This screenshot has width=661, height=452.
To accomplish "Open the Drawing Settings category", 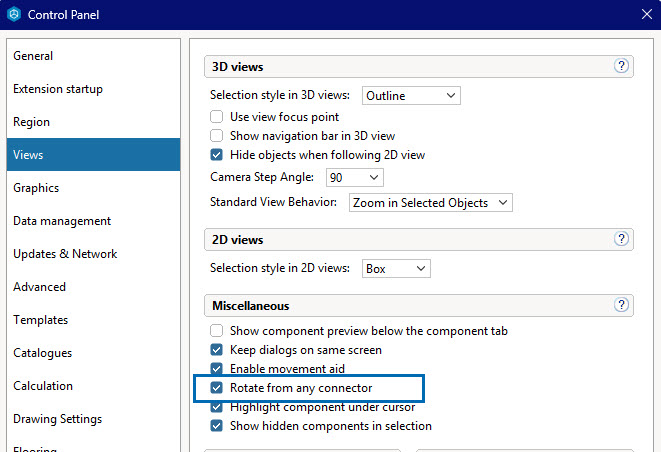I will click(x=57, y=419).
